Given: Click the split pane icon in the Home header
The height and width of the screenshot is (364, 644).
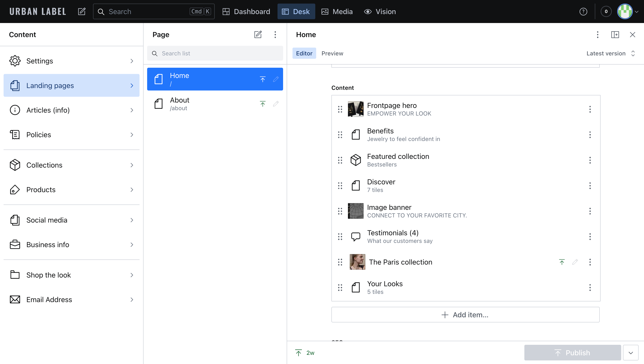Looking at the screenshot, I should pyautogui.click(x=615, y=34).
